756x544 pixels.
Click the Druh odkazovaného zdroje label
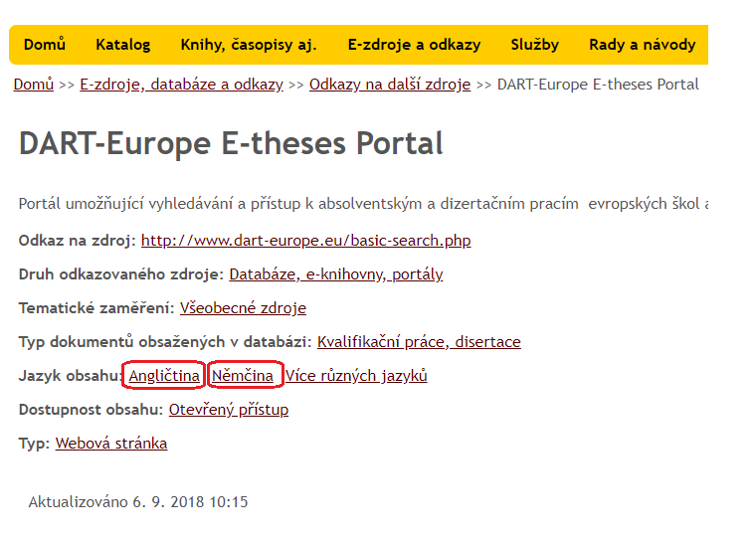click(x=121, y=274)
